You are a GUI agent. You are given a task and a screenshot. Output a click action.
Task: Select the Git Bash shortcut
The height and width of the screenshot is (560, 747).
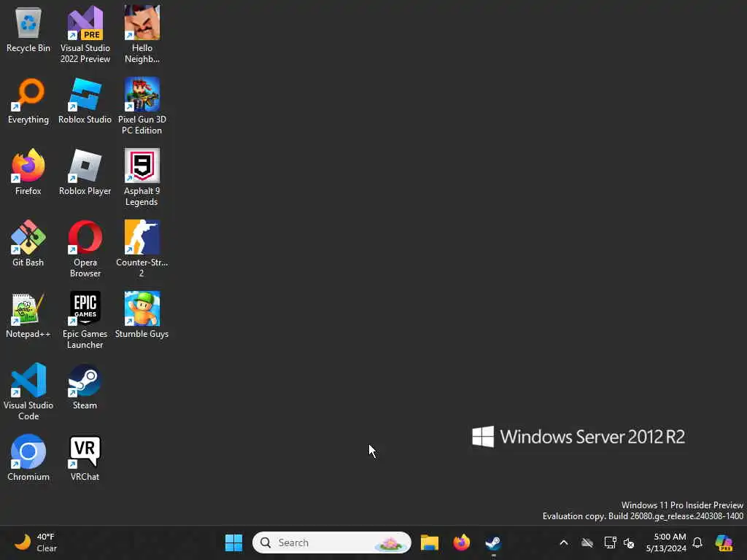coord(28,244)
